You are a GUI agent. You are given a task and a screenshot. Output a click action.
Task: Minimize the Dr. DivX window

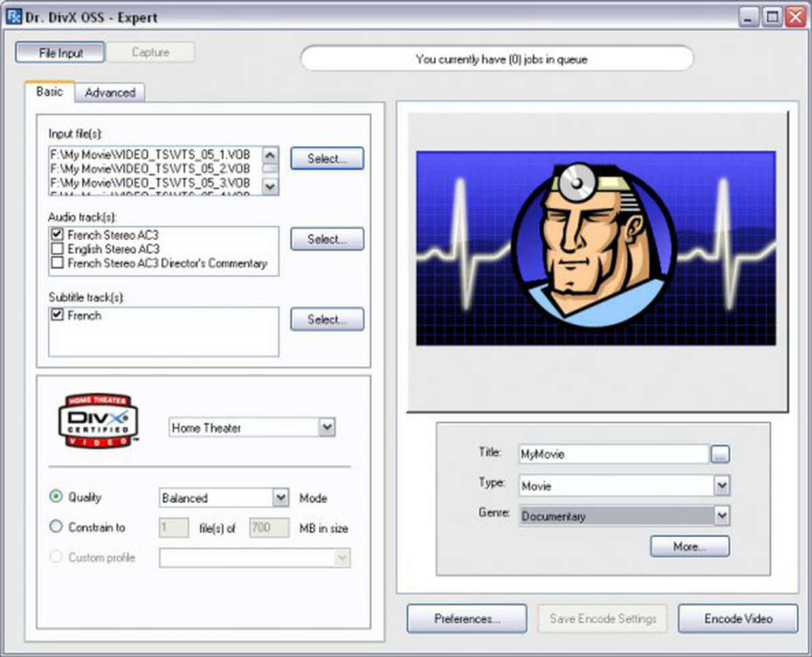(748, 17)
